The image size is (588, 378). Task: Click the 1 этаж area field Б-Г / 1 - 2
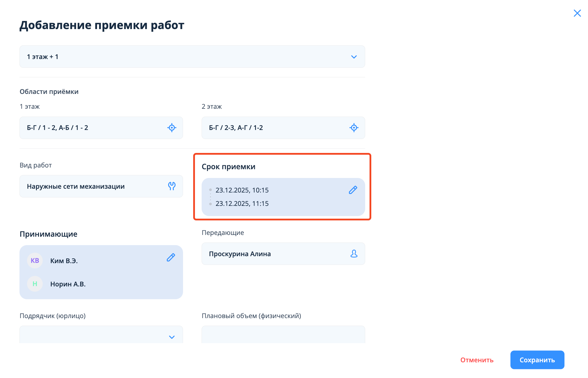pyautogui.click(x=93, y=128)
